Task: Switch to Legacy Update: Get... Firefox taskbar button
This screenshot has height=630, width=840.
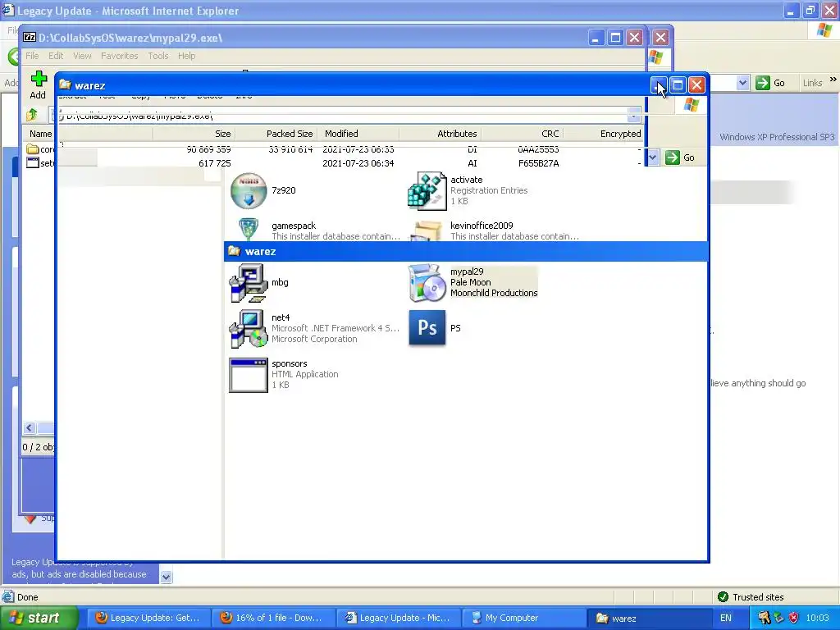Action: (x=148, y=618)
